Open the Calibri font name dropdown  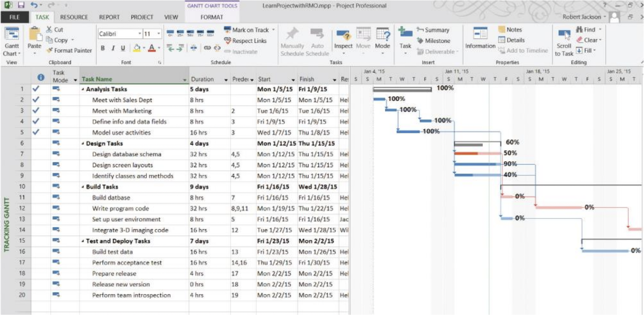click(x=140, y=34)
